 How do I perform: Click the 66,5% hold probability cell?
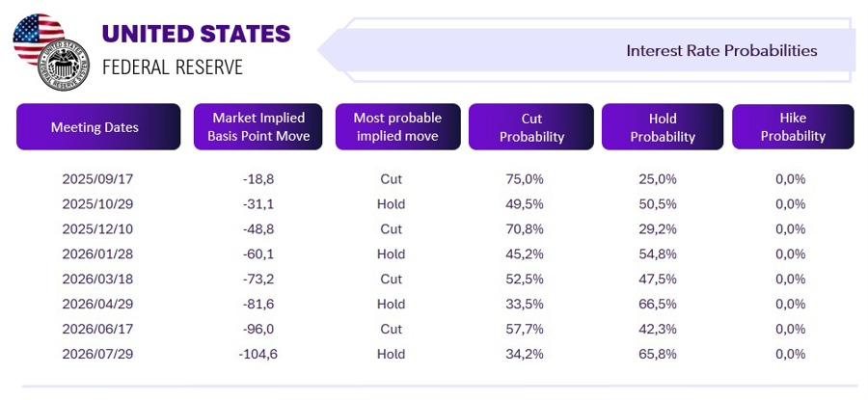pyautogui.click(x=658, y=304)
